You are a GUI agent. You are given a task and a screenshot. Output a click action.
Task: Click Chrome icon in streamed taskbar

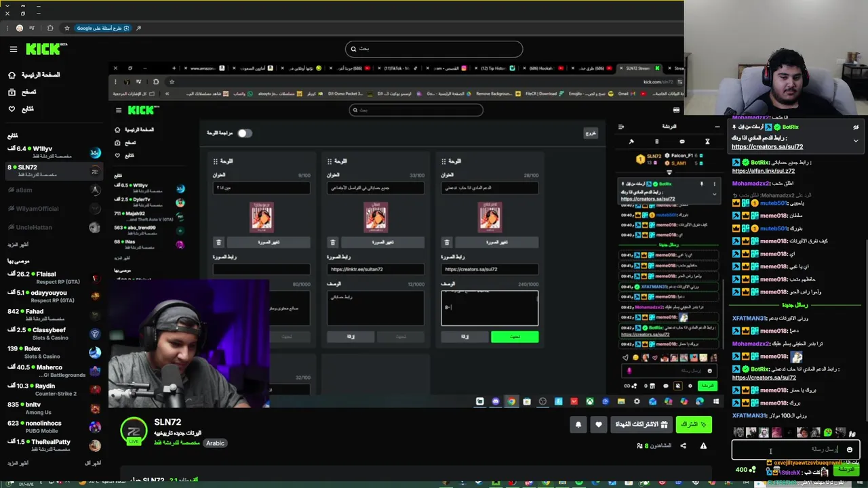pyautogui.click(x=511, y=401)
